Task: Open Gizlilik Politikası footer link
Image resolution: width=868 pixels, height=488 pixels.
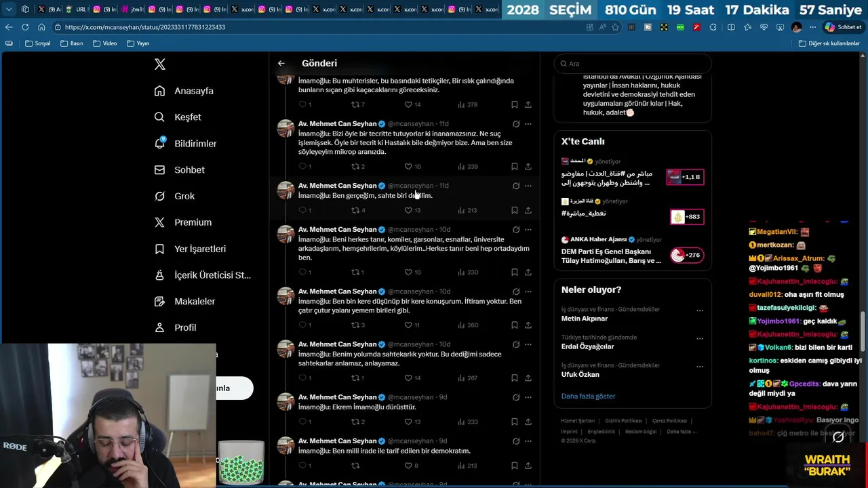Action: click(623, 421)
